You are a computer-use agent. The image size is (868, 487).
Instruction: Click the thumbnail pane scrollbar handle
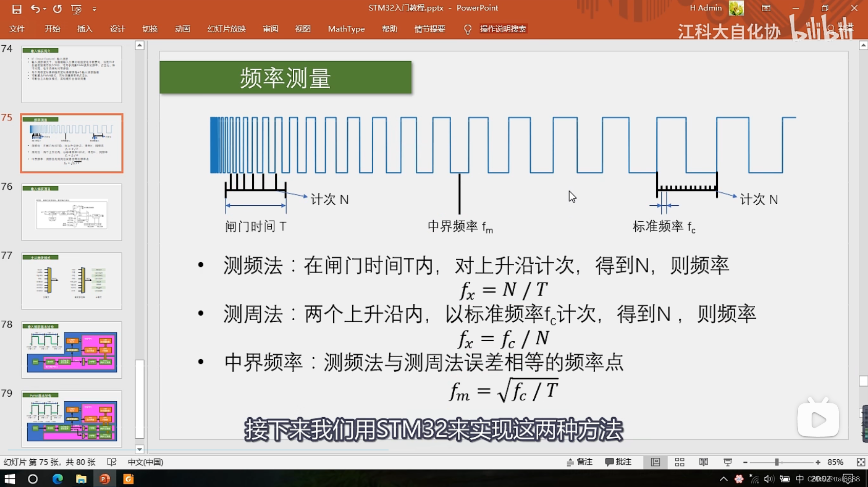(139, 399)
